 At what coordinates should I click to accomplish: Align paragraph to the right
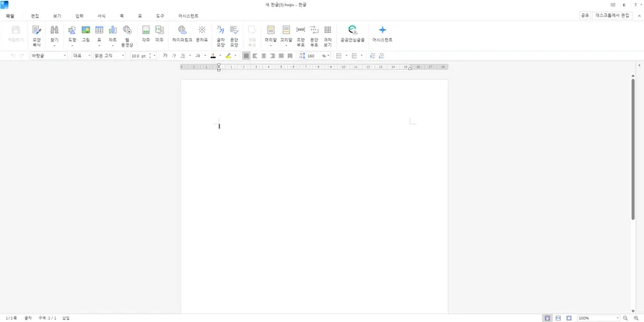tap(272, 56)
